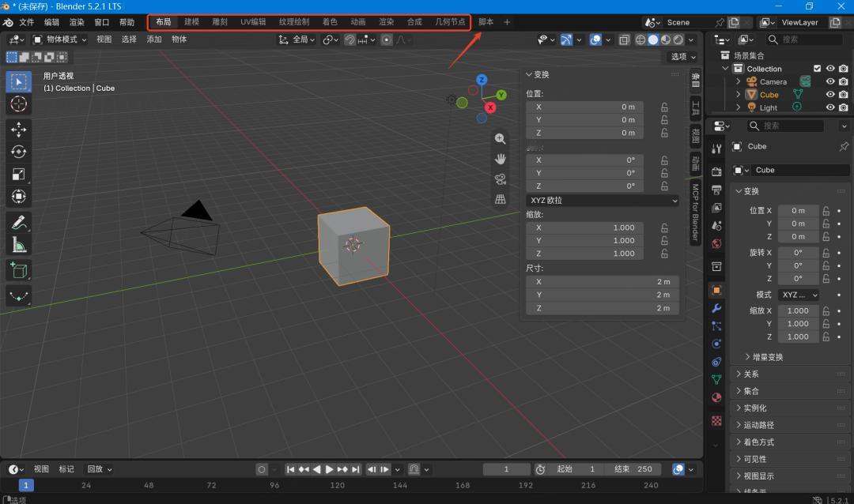Click the pan view hand icon
854x504 pixels.
pyautogui.click(x=500, y=159)
